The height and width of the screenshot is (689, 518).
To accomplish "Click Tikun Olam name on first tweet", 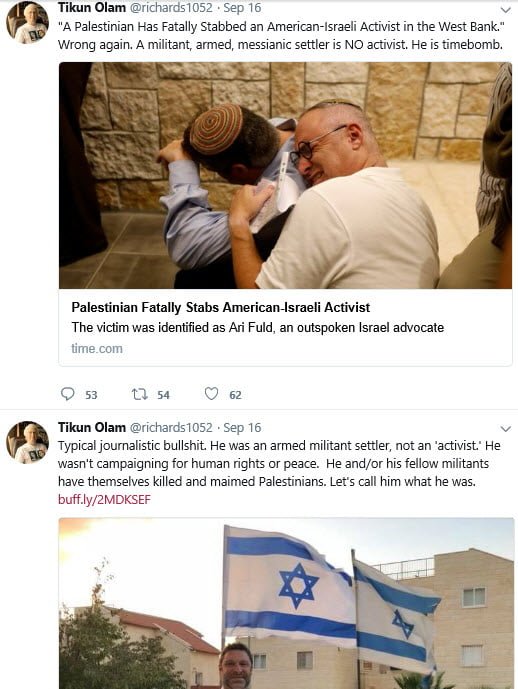I will pyautogui.click(x=92, y=7).
